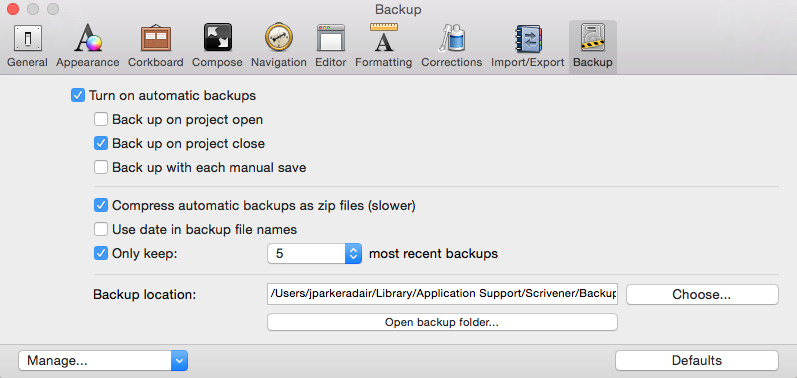Click inside the Backup location path field
797x378 pixels.
pyautogui.click(x=442, y=294)
